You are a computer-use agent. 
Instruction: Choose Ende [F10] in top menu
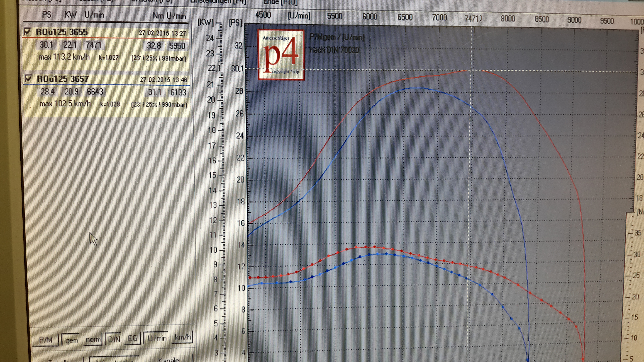click(280, 2)
